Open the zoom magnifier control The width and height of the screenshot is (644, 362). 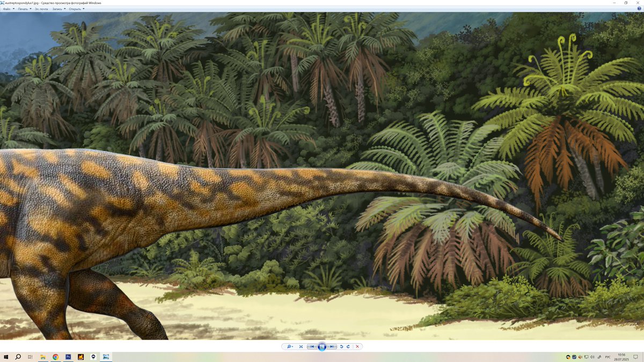(290, 346)
